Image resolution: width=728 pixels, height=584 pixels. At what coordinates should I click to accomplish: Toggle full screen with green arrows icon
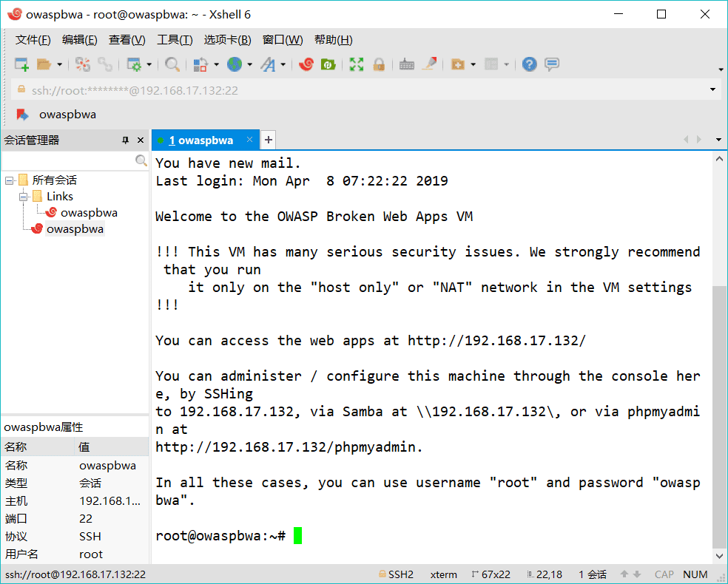(x=357, y=64)
